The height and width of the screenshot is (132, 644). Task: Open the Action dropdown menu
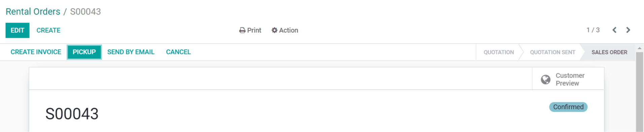pyautogui.click(x=285, y=30)
